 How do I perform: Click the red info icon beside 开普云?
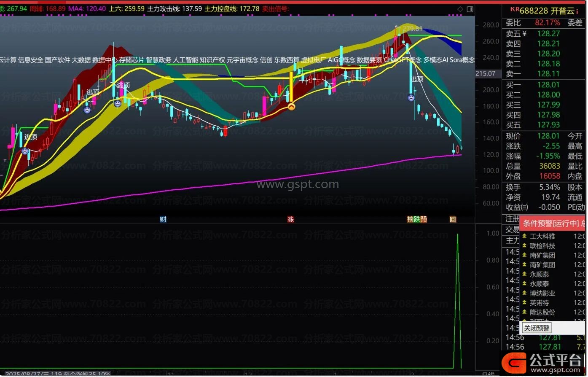pyautogui.click(x=577, y=11)
